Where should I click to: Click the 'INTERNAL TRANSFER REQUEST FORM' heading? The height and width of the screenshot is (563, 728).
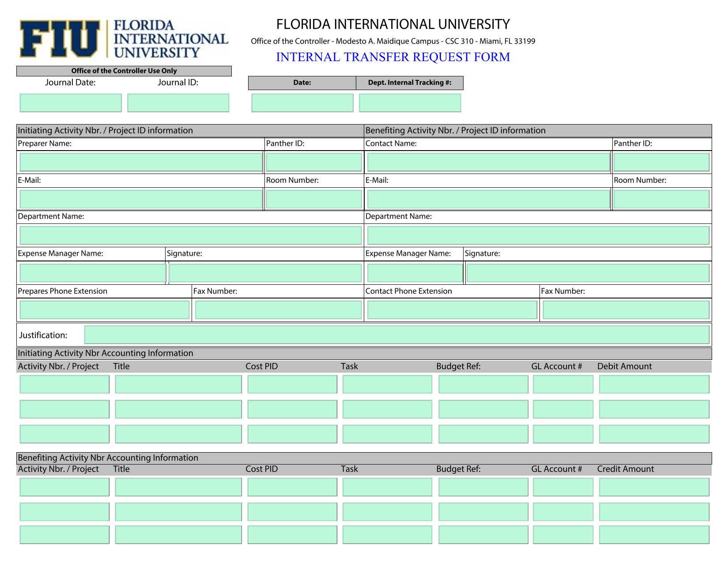point(393,57)
